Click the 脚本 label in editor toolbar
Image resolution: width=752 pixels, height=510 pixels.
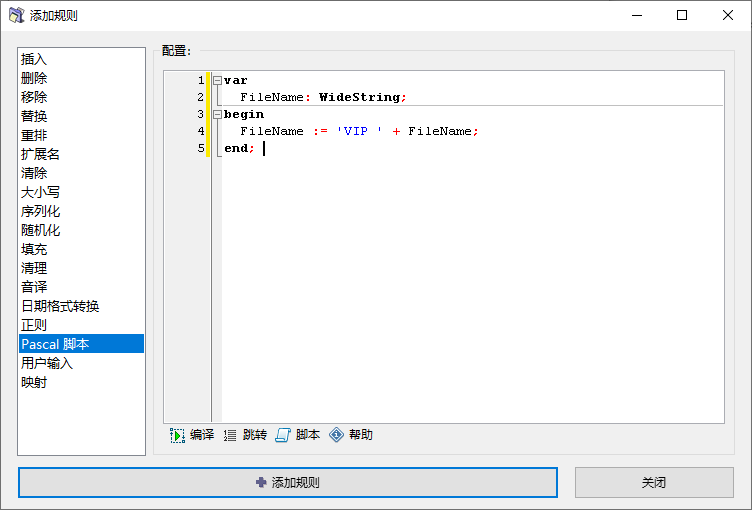pyautogui.click(x=307, y=435)
